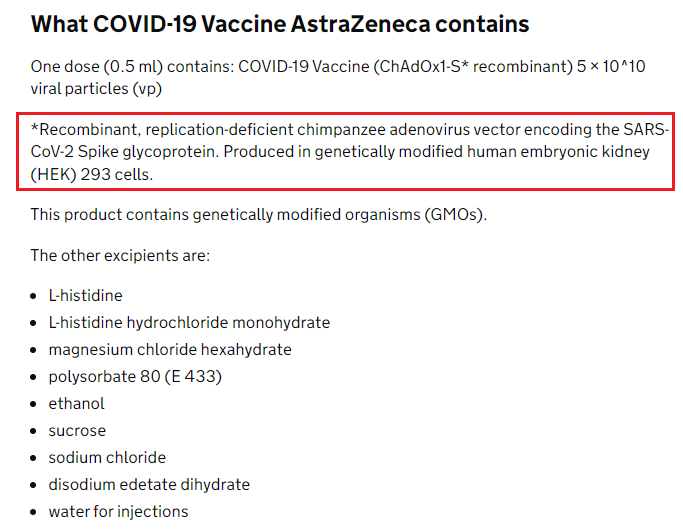Select the 'sodium chloride' list item
The height and width of the screenshot is (529, 683).
tap(107, 458)
